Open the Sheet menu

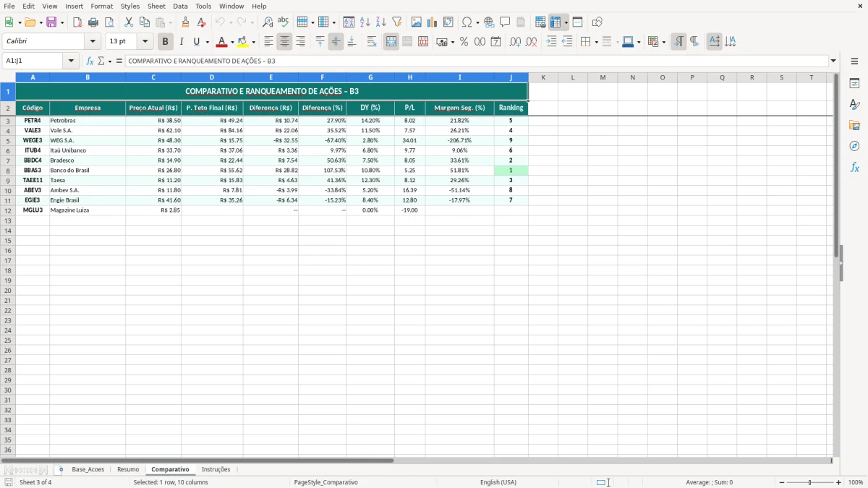(156, 6)
